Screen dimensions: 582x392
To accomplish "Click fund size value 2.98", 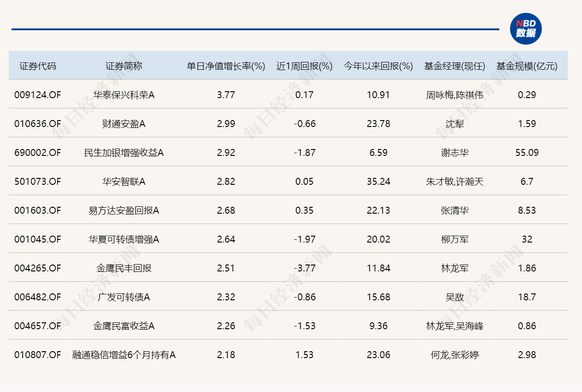I will 527,355.
